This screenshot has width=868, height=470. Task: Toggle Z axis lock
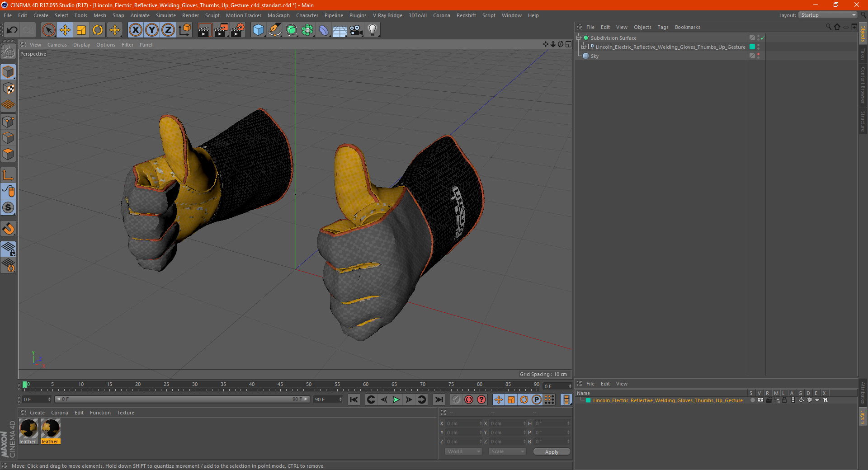(x=168, y=30)
